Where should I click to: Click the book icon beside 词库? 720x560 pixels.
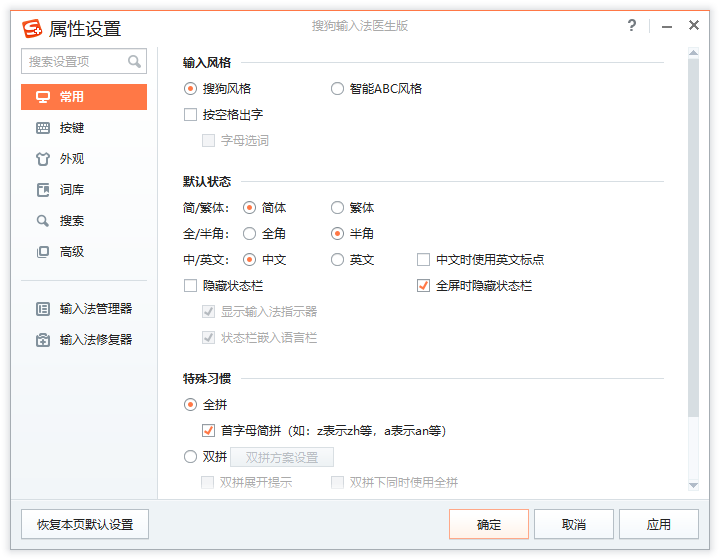click(x=43, y=190)
